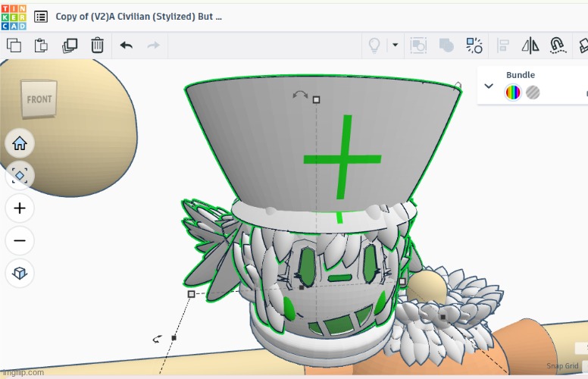Delete selection with the trash icon

(x=97, y=45)
